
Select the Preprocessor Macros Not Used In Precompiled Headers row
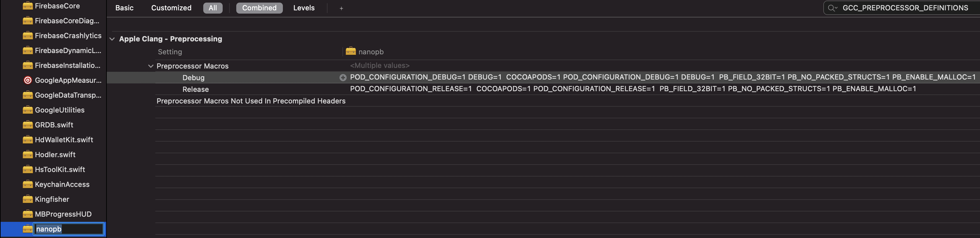coord(251,101)
